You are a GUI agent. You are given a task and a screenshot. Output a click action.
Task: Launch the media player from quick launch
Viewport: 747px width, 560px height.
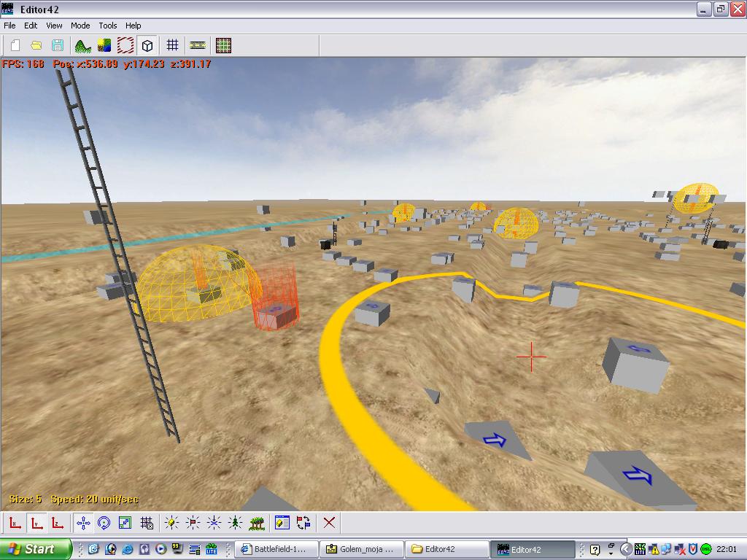tap(160, 549)
